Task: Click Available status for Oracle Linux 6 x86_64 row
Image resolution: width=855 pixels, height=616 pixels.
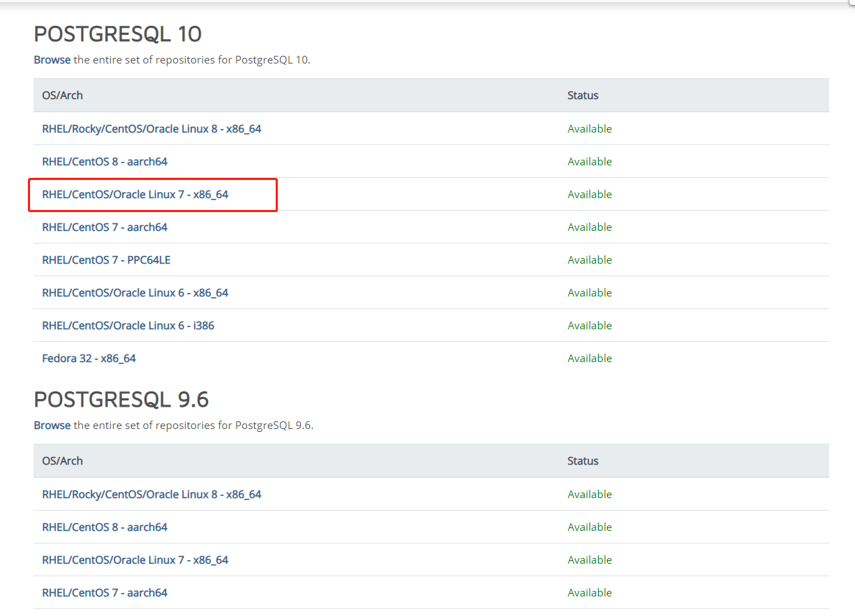Action: click(x=590, y=293)
